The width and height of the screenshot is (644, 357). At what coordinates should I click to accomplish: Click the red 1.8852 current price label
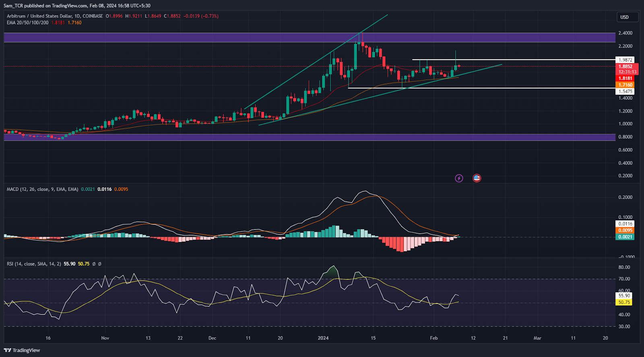[625, 67]
